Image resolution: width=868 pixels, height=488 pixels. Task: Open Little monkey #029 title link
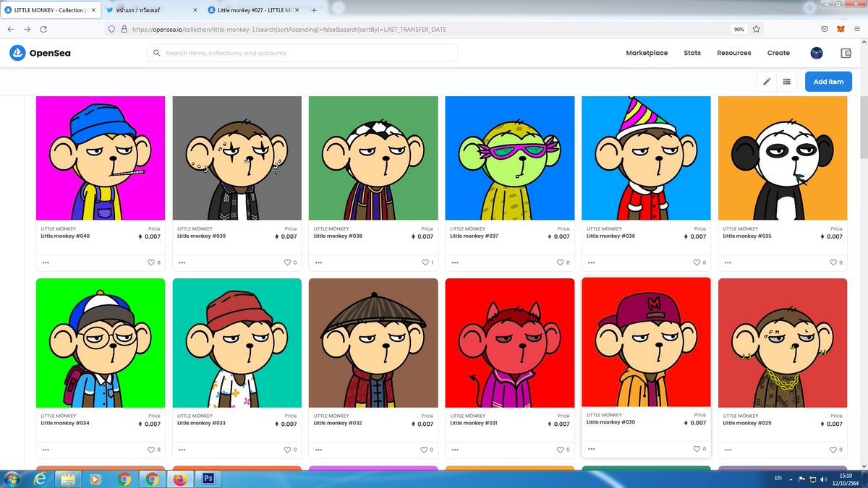[747, 423]
